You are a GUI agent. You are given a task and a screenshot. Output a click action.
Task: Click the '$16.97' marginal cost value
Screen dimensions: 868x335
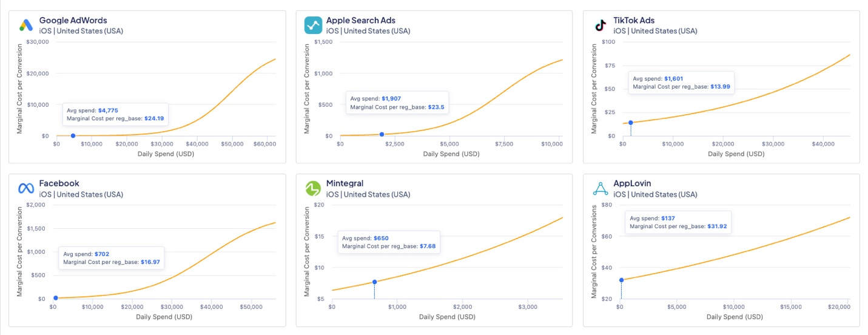pyautogui.click(x=151, y=262)
